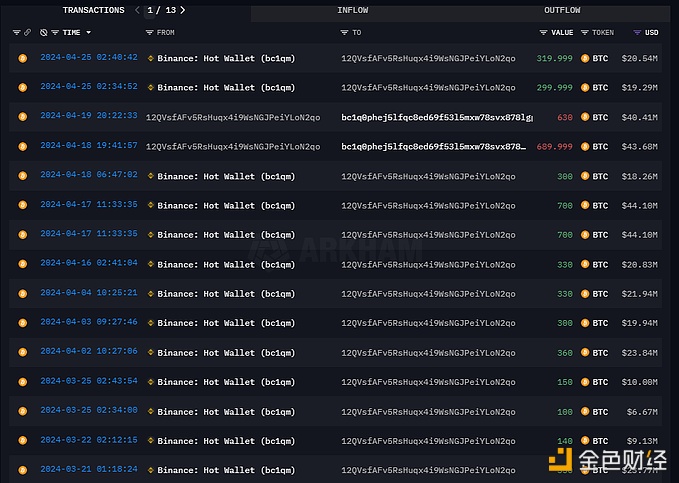The height and width of the screenshot is (483, 679).
Task: Click Bitcoin chain icon on 2024-04-25 02:40:42 row
Action: [23, 58]
